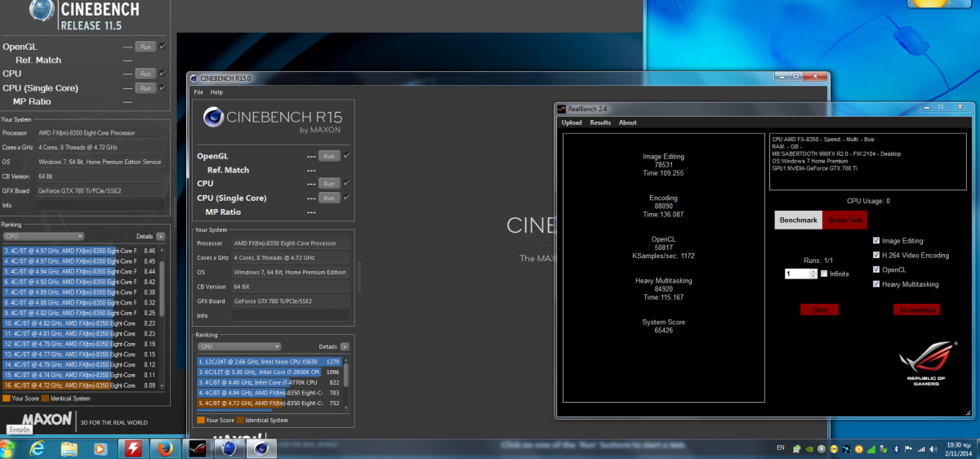Viewport: 980px width, 459px height.
Task: Click the red lightning bolt taskbar icon
Action: pyautogui.click(x=131, y=448)
